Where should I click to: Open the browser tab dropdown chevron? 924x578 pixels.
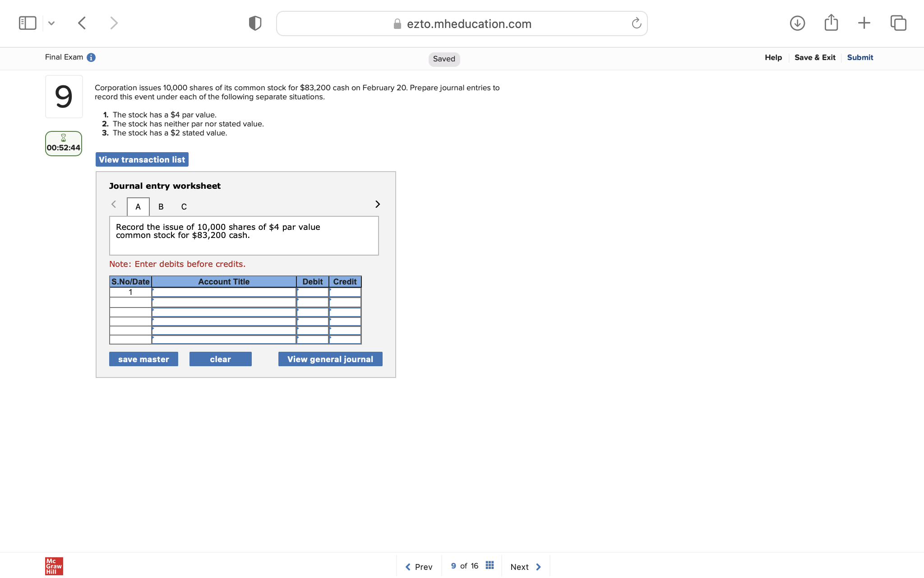(51, 23)
